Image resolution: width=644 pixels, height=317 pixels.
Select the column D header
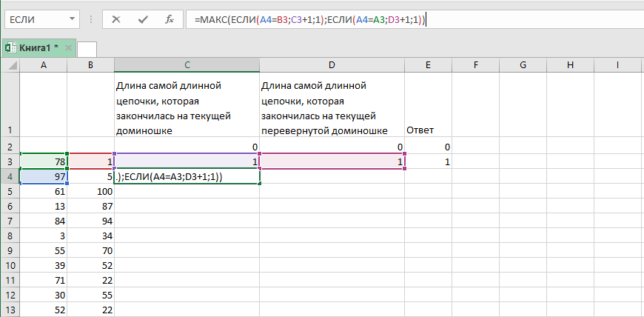click(332, 66)
